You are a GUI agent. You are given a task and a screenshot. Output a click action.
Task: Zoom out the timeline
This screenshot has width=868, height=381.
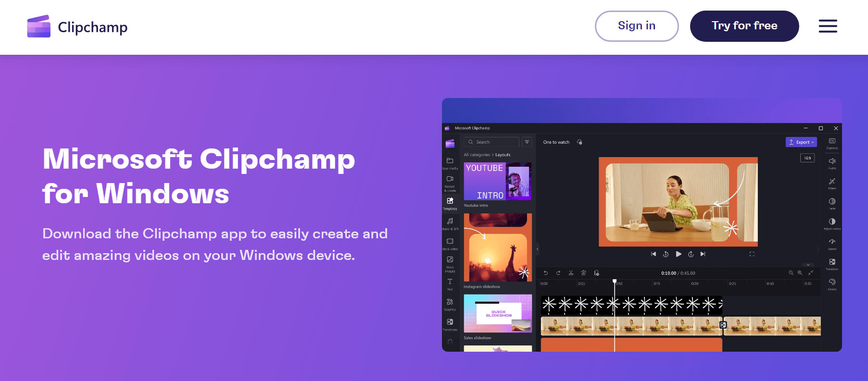click(791, 273)
